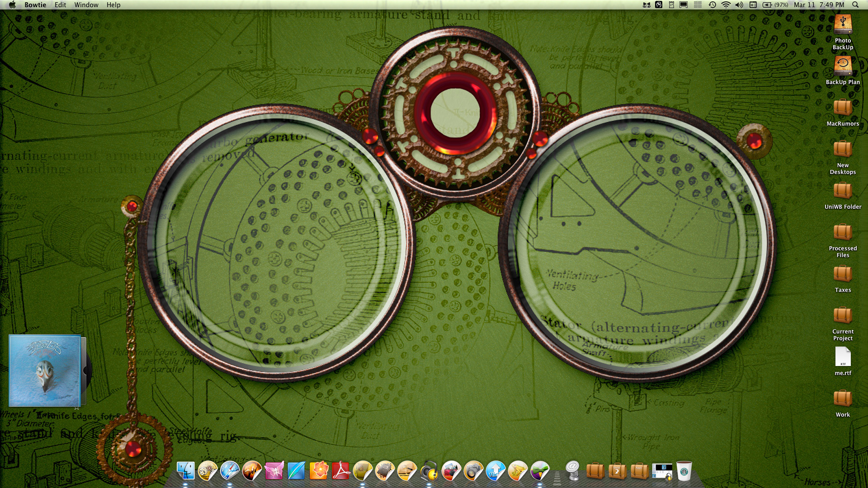Click the Flickr uploader dock icon
The width and height of the screenshot is (868, 488).
pyautogui.click(x=495, y=471)
